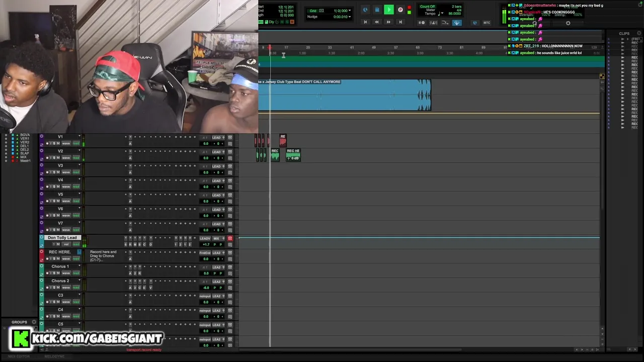Select the Don Tolly Lead track name
This screenshot has height=362, width=644.
62,238
